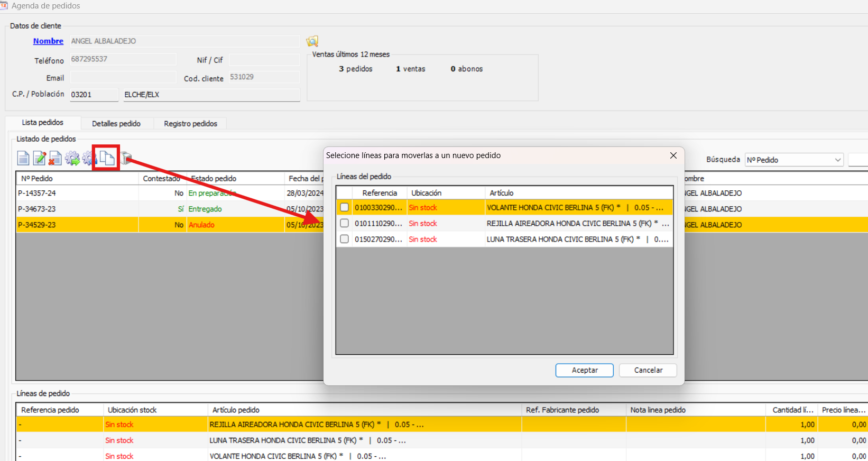Follow the Nombre link

pyautogui.click(x=48, y=41)
